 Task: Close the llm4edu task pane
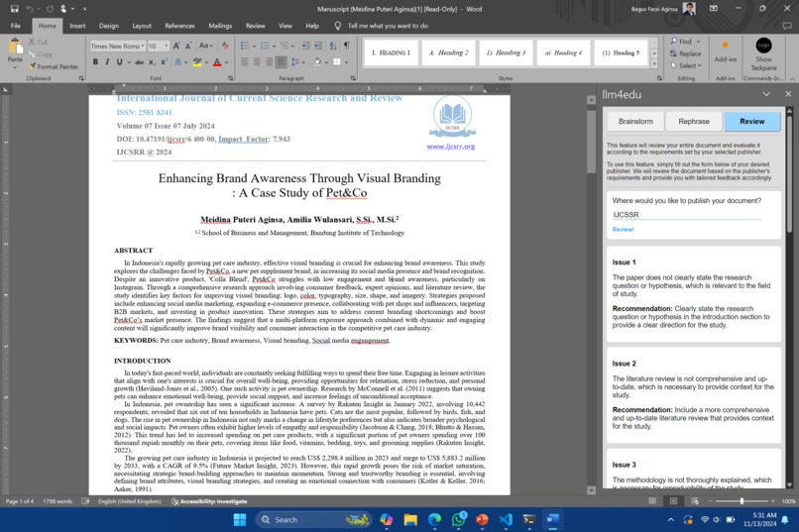click(788, 94)
